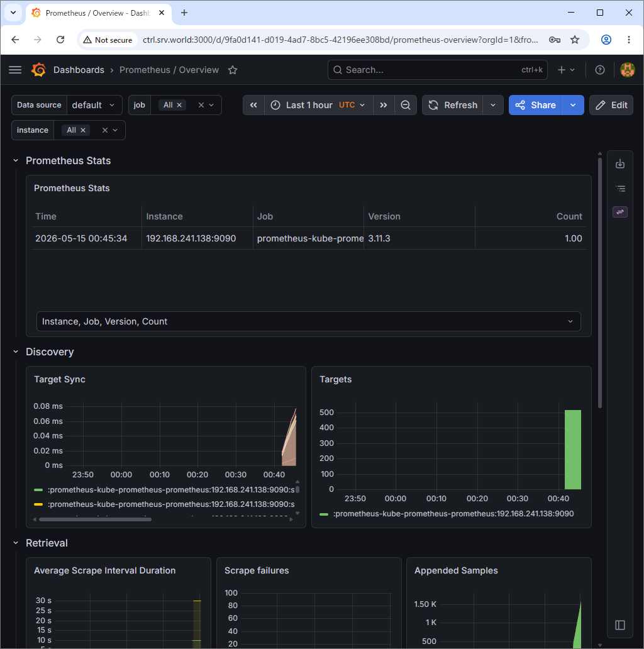The width and height of the screenshot is (644, 649).
Task: Shift time range backward
Action: point(253,105)
